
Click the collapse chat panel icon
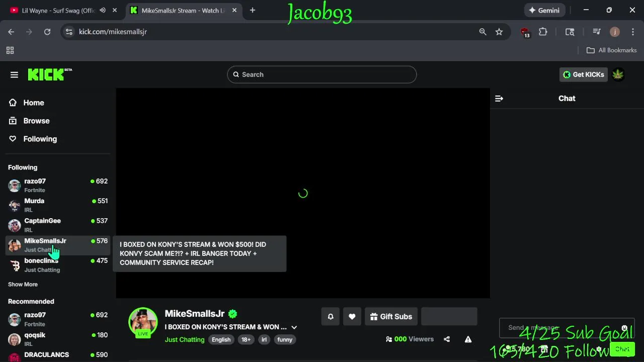[x=499, y=99]
